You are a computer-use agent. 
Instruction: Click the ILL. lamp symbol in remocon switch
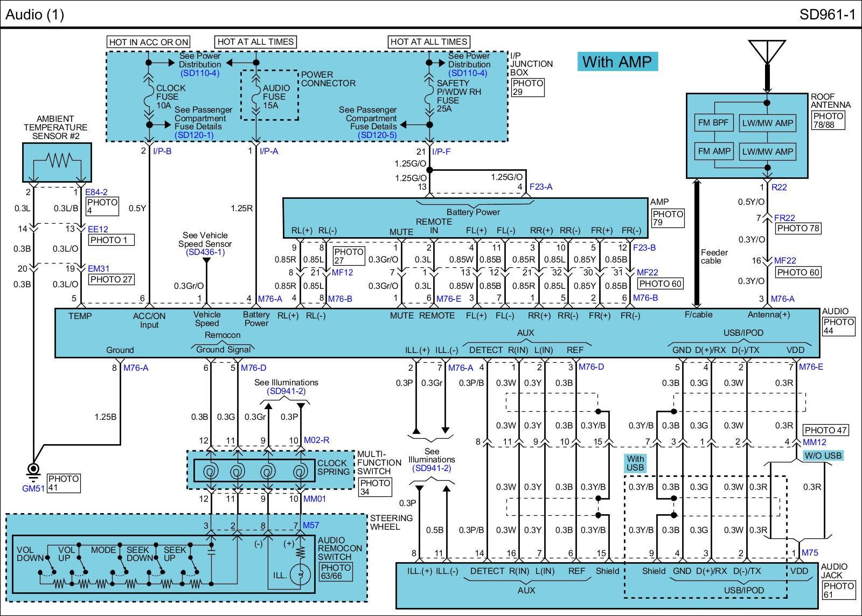300,575
